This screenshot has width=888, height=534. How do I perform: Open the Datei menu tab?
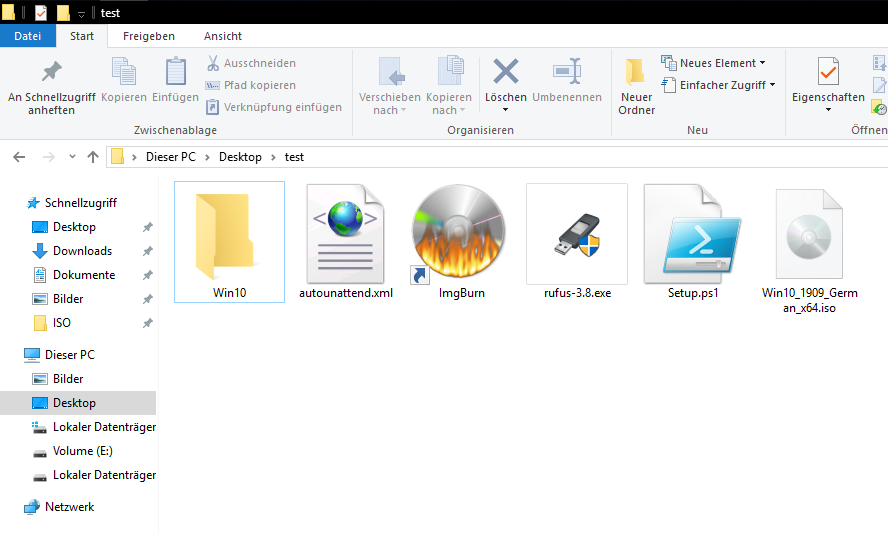28,36
